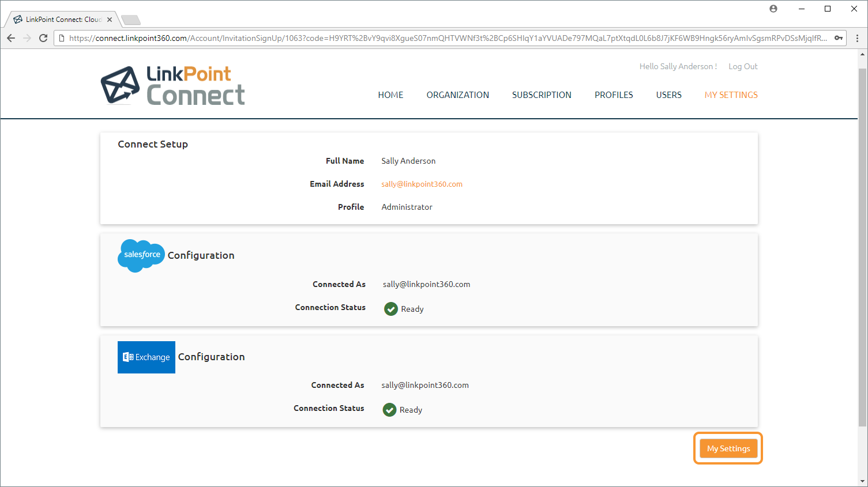The image size is (868, 487).
Task: Click the Hello Sally Anderson greeting
Action: coord(678,67)
